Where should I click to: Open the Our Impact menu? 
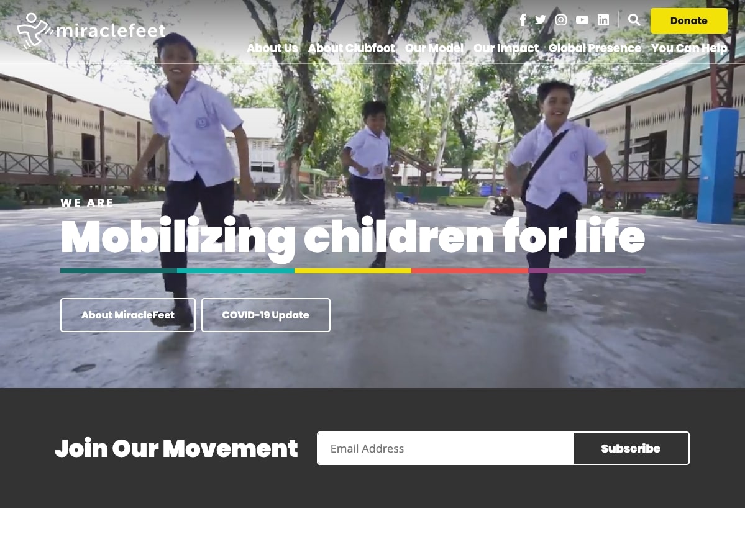506,48
